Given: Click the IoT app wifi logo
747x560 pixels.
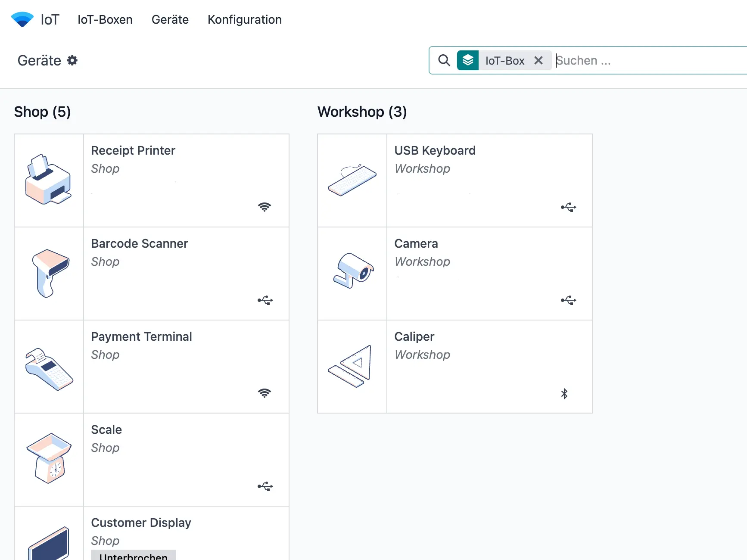Looking at the screenshot, I should pyautogui.click(x=22, y=19).
